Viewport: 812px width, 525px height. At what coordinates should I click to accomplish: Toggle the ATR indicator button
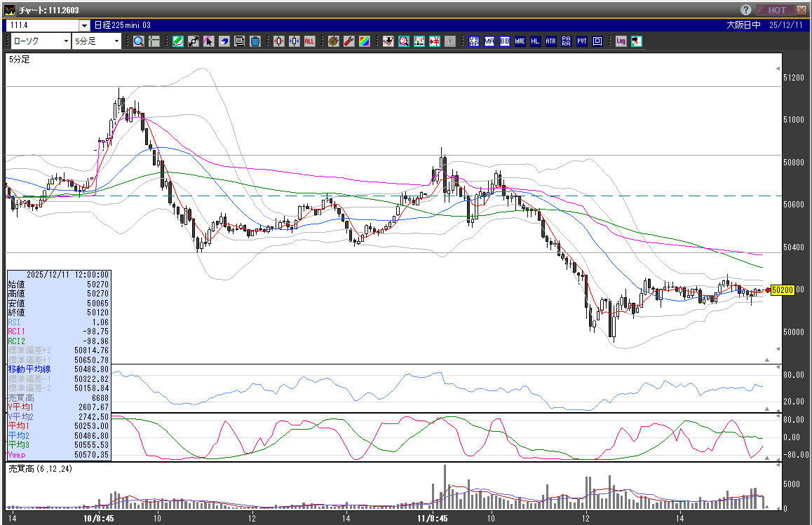tap(550, 41)
